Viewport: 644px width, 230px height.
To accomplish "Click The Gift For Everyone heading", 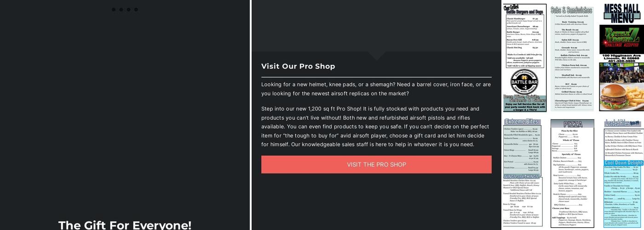I will (x=125, y=225).
